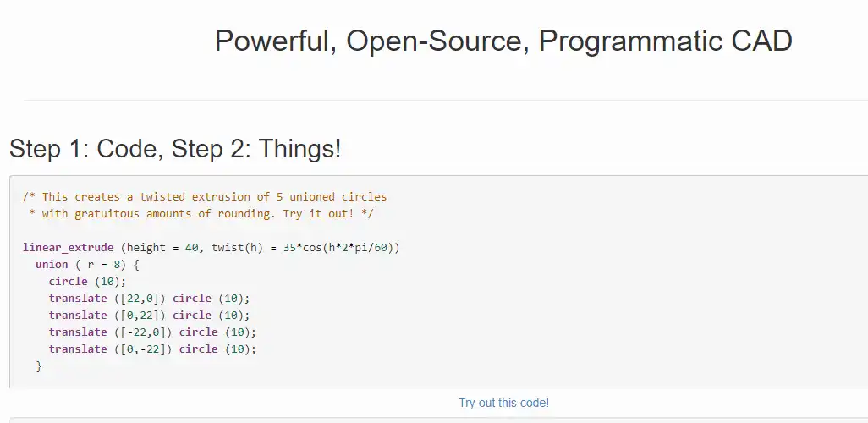This screenshot has height=423, width=868.
Task: Open the "Try out this code!" link
Action: [x=503, y=403]
